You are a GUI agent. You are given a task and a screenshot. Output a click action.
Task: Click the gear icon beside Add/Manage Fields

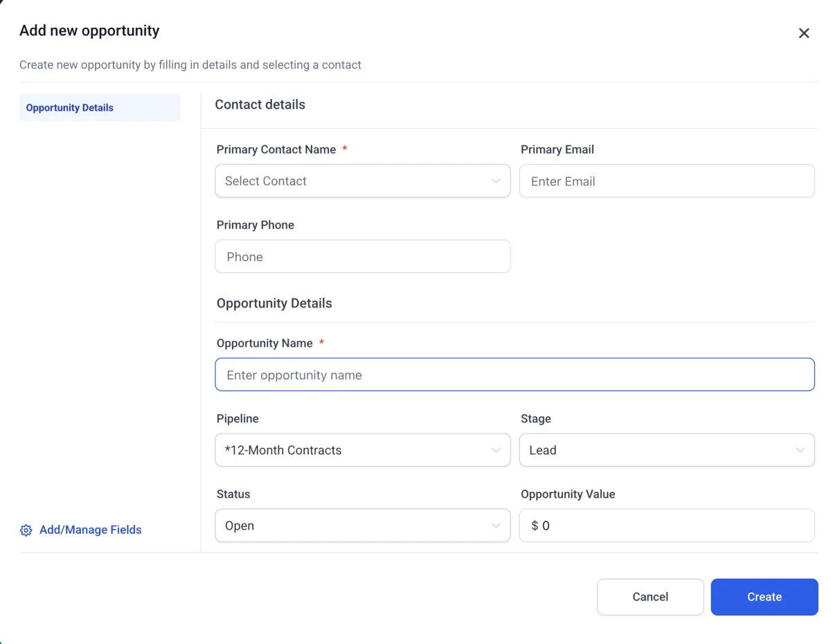pos(26,530)
